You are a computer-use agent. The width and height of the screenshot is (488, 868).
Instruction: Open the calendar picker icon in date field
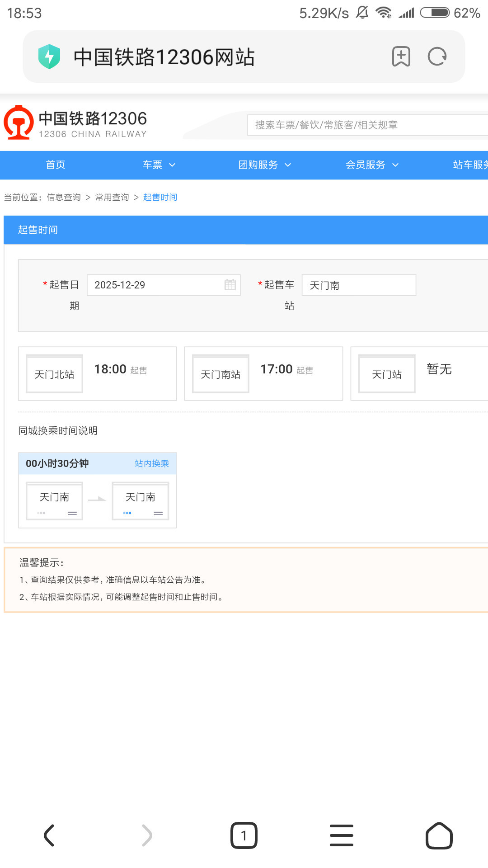tap(230, 285)
